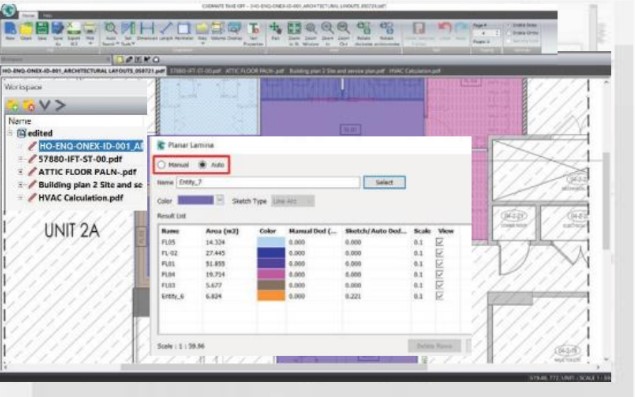Toggle the View checkbox for Entity_6

[439, 296]
